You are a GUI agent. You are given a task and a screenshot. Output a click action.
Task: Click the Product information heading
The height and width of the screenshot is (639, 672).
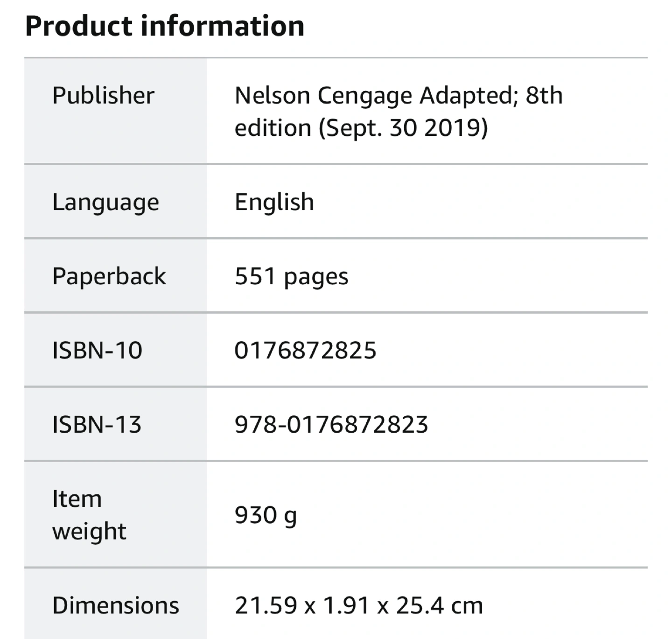(164, 26)
